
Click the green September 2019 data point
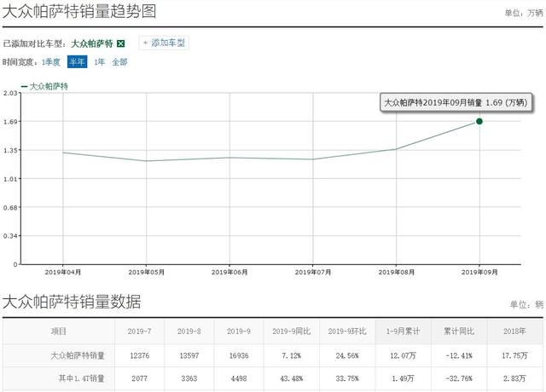479,121
